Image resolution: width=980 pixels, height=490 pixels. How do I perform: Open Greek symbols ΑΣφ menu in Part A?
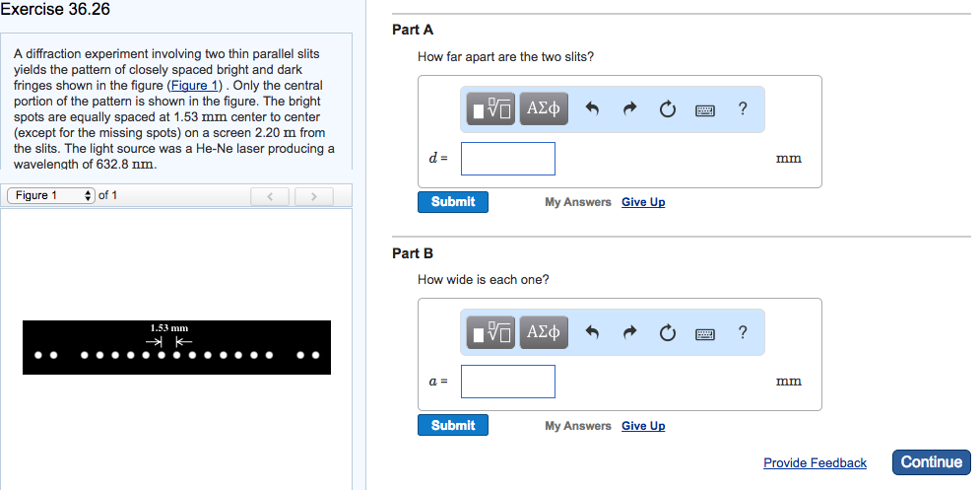point(544,108)
